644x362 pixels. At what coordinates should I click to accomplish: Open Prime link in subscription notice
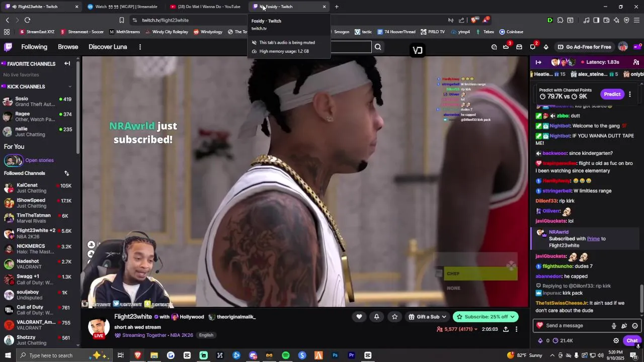[593, 239]
